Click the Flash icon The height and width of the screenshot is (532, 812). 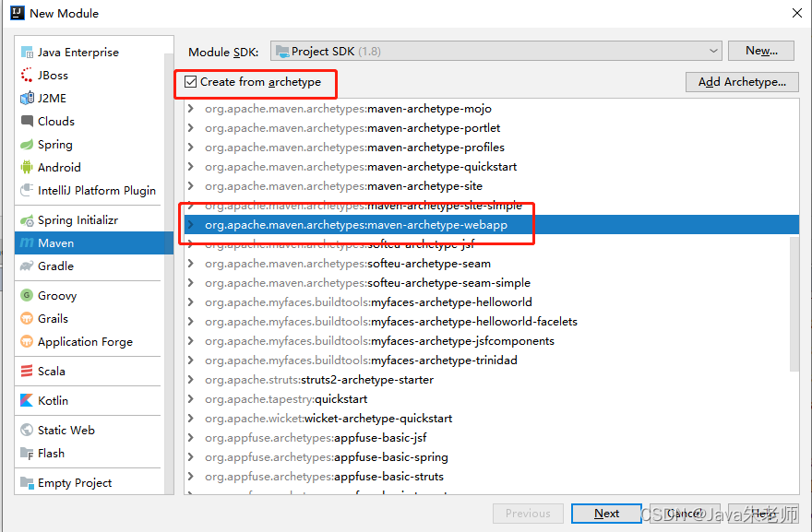27,454
